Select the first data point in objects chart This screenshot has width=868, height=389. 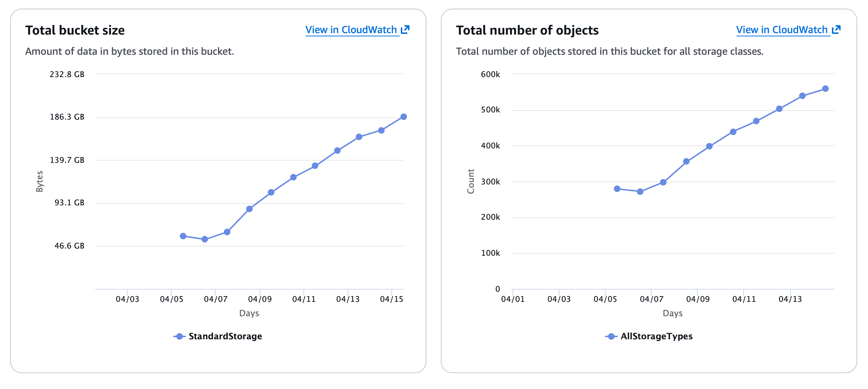point(617,189)
